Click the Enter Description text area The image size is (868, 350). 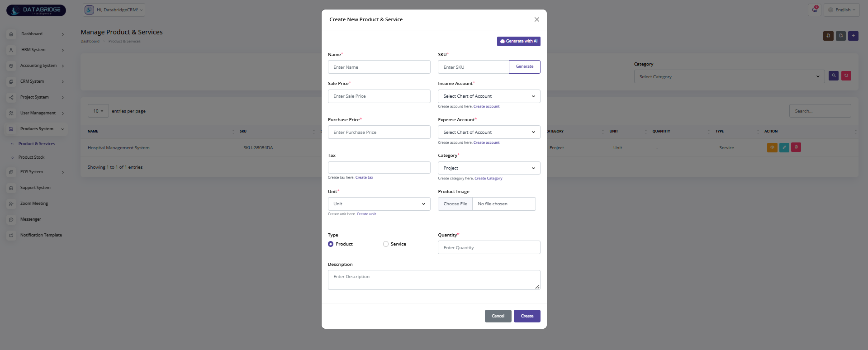[x=434, y=280]
